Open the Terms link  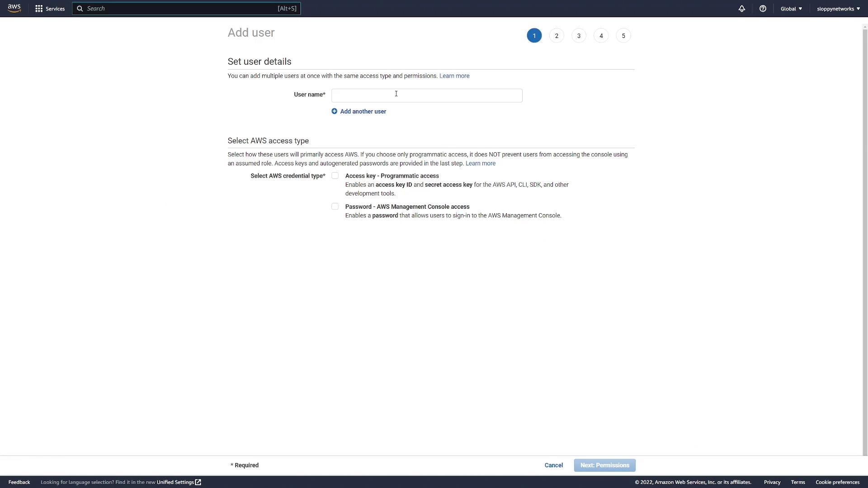pyautogui.click(x=798, y=482)
